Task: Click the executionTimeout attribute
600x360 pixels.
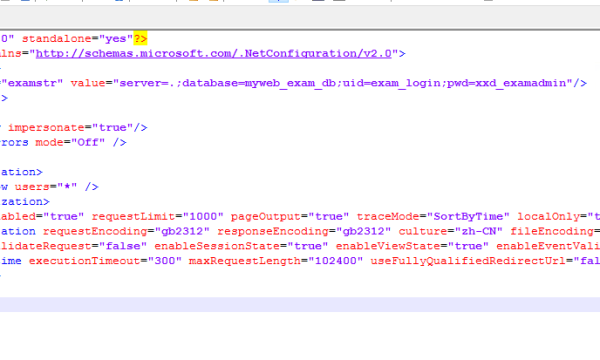Action: point(85,261)
